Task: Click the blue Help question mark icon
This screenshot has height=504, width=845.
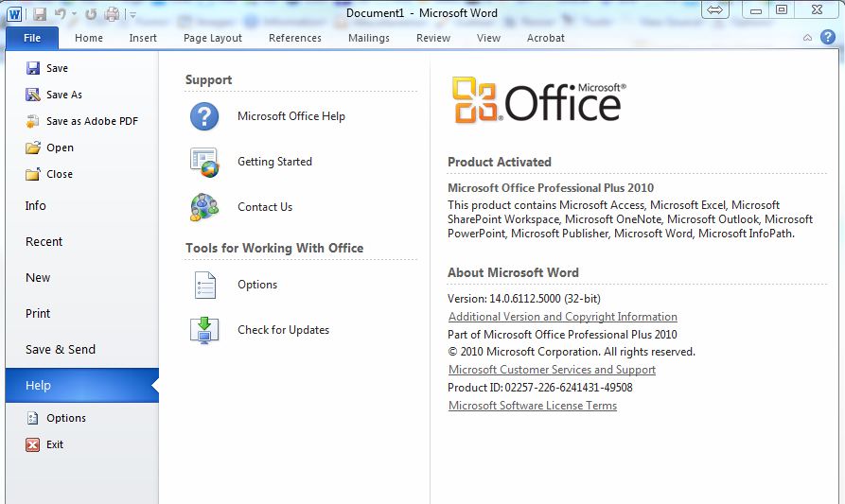Action: point(828,37)
